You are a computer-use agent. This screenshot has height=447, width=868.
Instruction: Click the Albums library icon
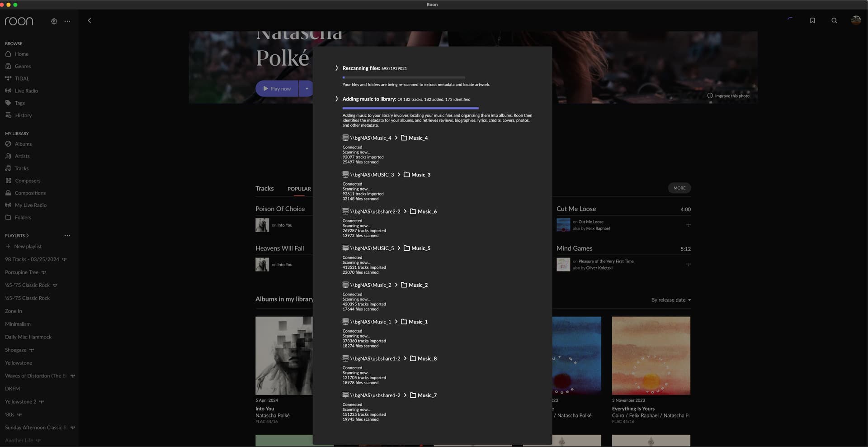pyautogui.click(x=8, y=144)
